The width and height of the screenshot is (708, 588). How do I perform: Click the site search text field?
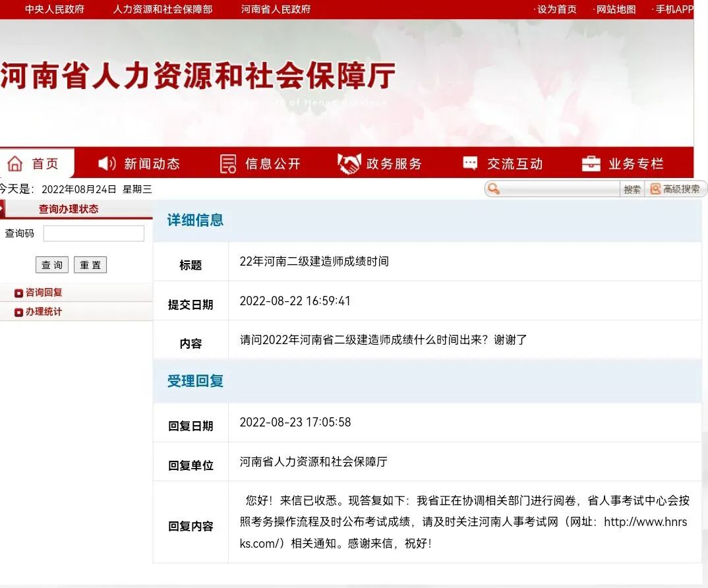click(560, 189)
